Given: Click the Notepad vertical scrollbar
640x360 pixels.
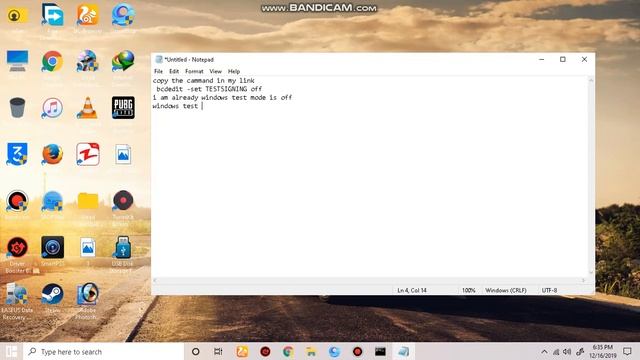Looking at the screenshot, I should [591, 176].
